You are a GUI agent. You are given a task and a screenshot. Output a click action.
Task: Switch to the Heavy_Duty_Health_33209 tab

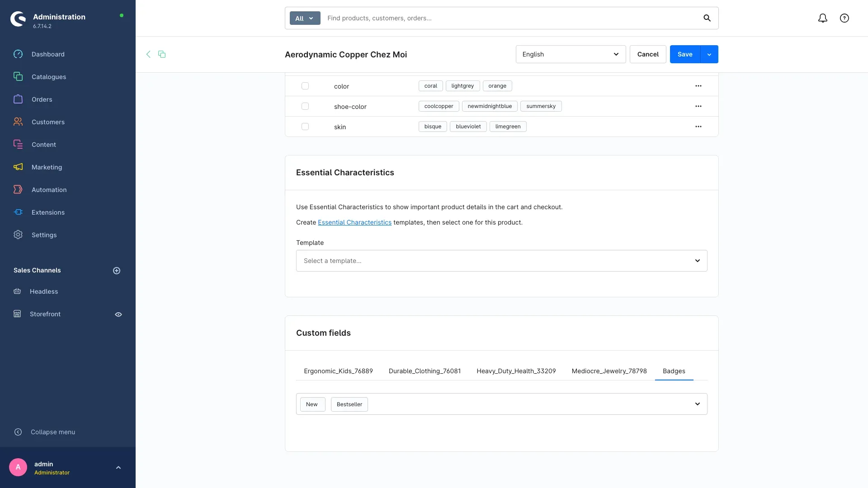coord(516,371)
